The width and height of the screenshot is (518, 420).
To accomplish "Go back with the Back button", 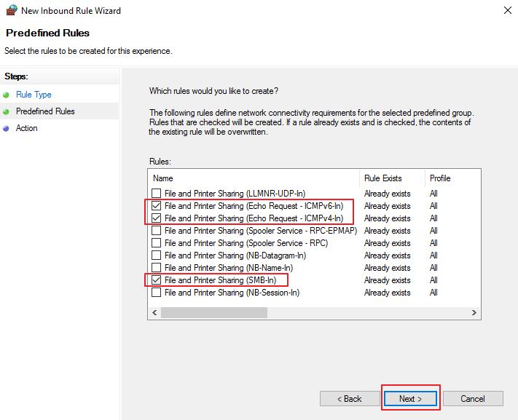I will [x=349, y=399].
